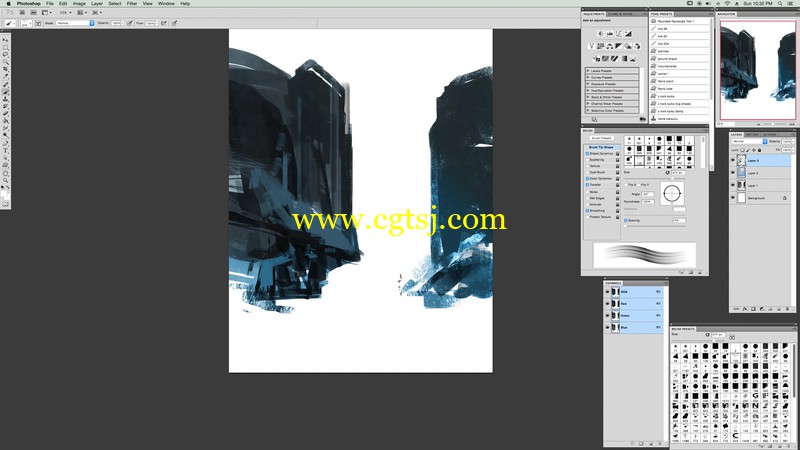Select the Crop tool
This screenshot has height=450, width=800.
(x=6, y=69)
